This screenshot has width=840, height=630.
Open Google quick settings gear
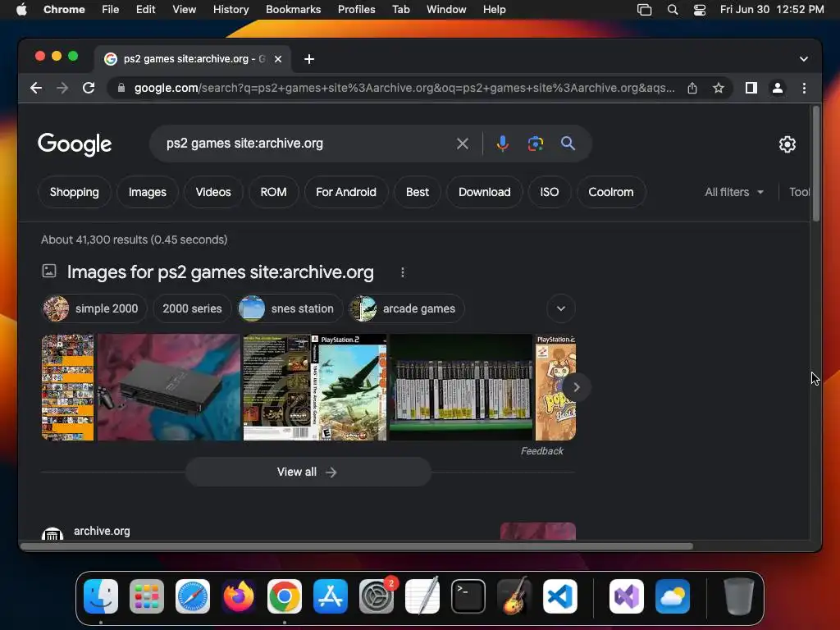787,144
